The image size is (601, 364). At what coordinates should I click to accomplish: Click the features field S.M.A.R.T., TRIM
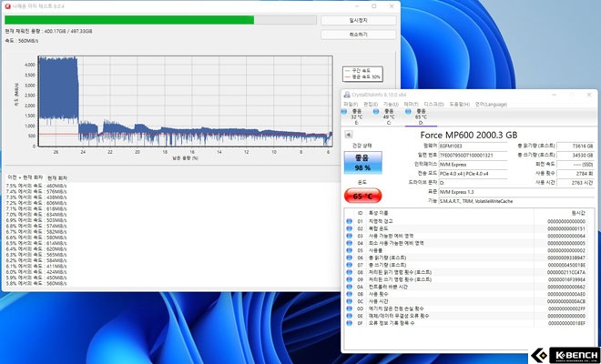tap(516, 201)
